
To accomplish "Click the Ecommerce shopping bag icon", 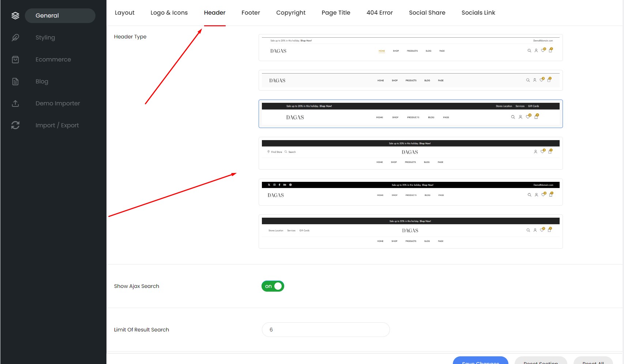I will point(15,60).
